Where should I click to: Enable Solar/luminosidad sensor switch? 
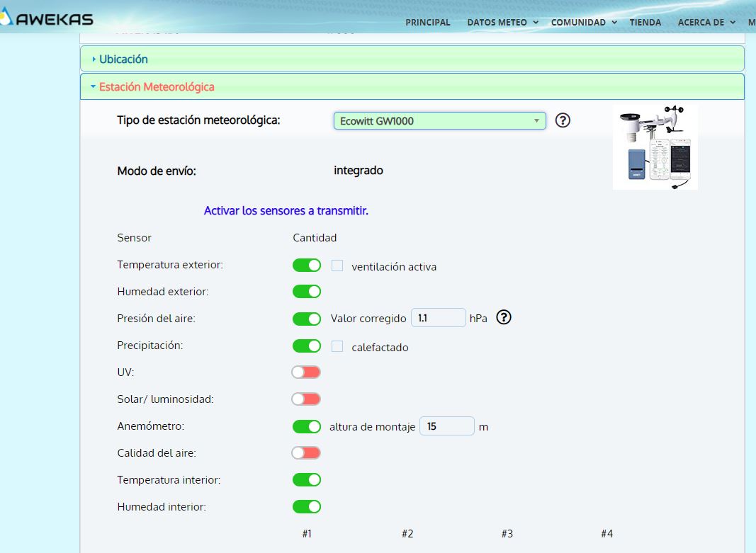click(306, 399)
